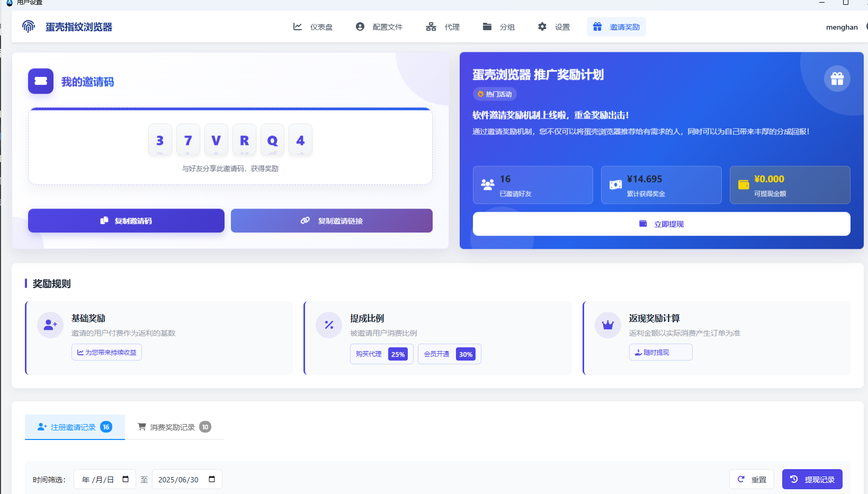Image resolution: width=868 pixels, height=494 pixels.
Task: Click the 基础奖励 user-plus icon
Action: [50, 325]
